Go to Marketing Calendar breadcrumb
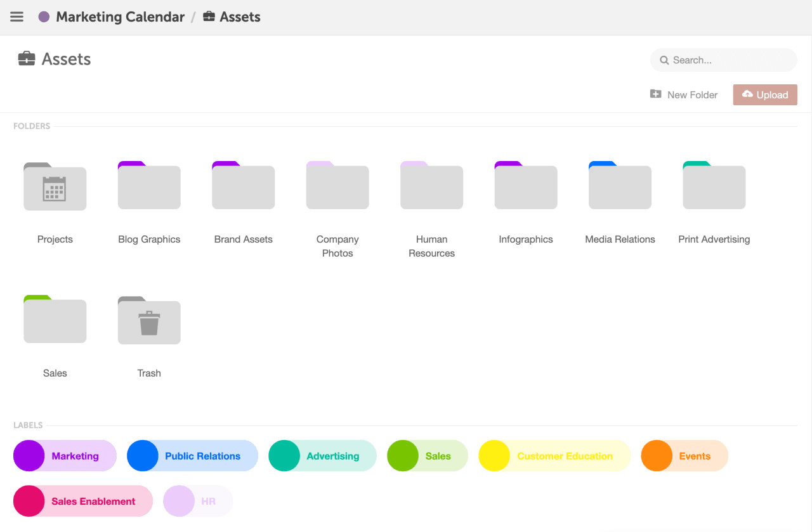 [120, 17]
